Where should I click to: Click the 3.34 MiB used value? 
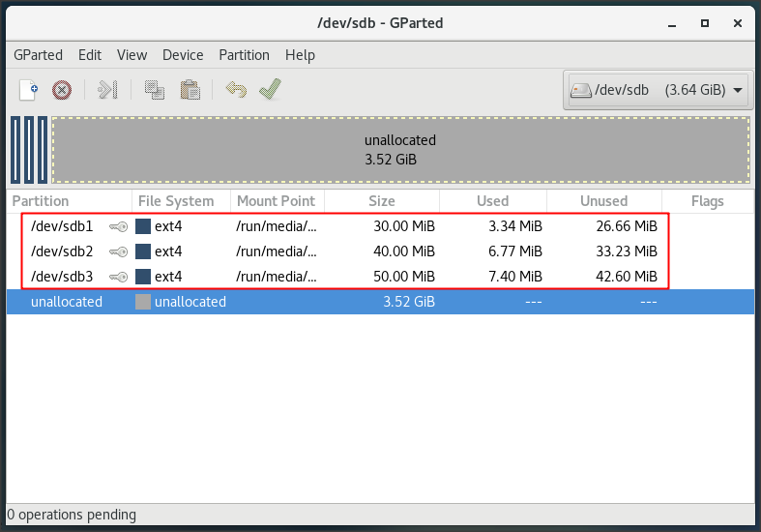pyautogui.click(x=515, y=226)
